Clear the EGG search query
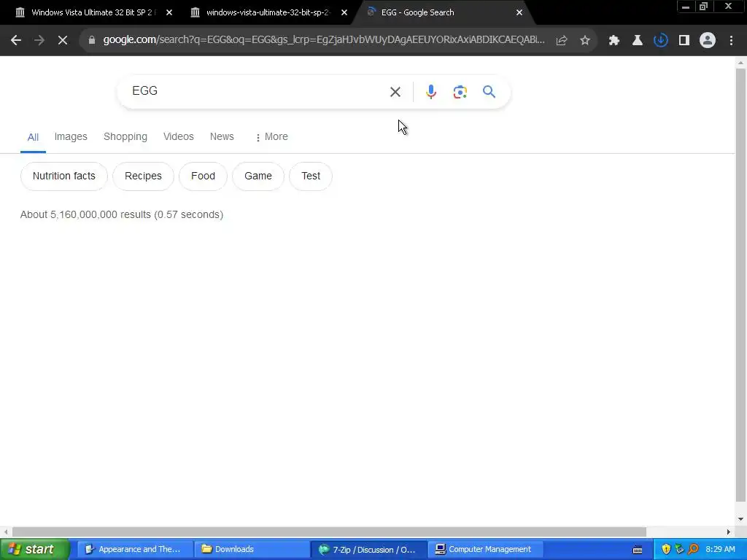 pyautogui.click(x=395, y=91)
